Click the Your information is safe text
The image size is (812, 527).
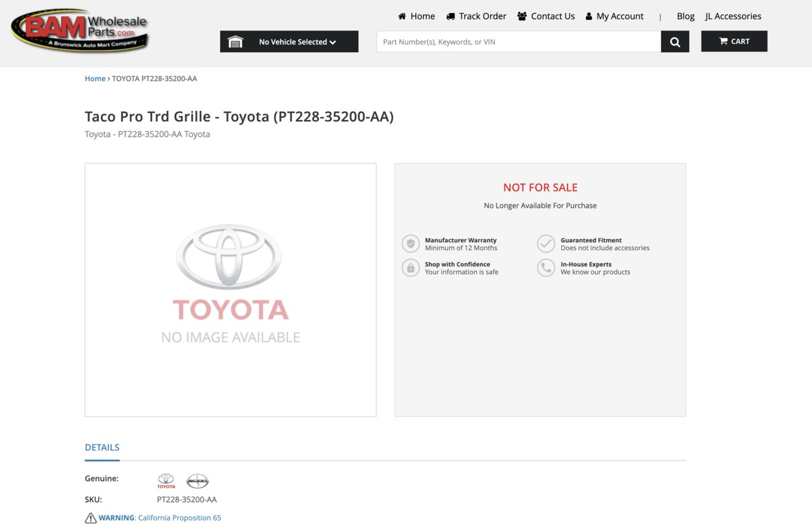tap(462, 272)
